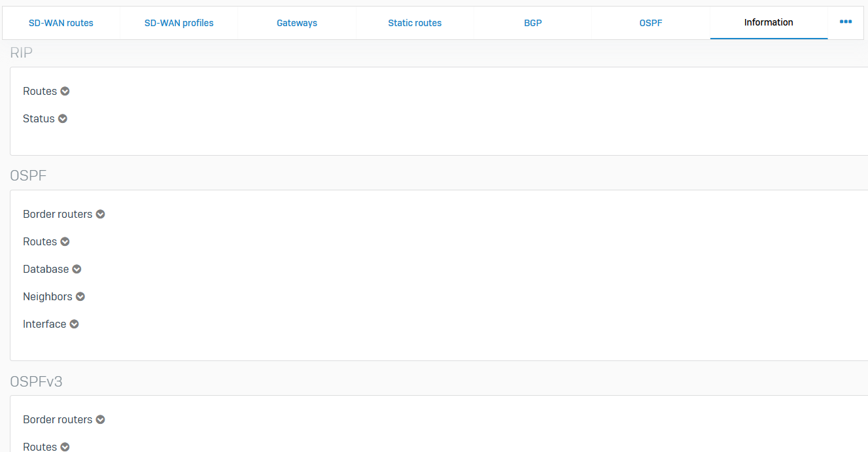Expand OSPF Interface chevron icon
Screen dimensions: 868x452
coord(75,324)
